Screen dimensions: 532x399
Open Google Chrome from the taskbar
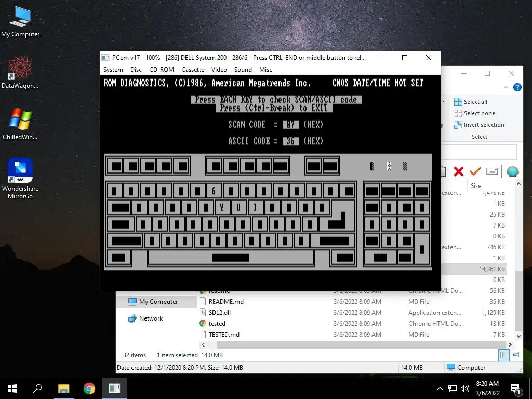click(x=89, y=389)
